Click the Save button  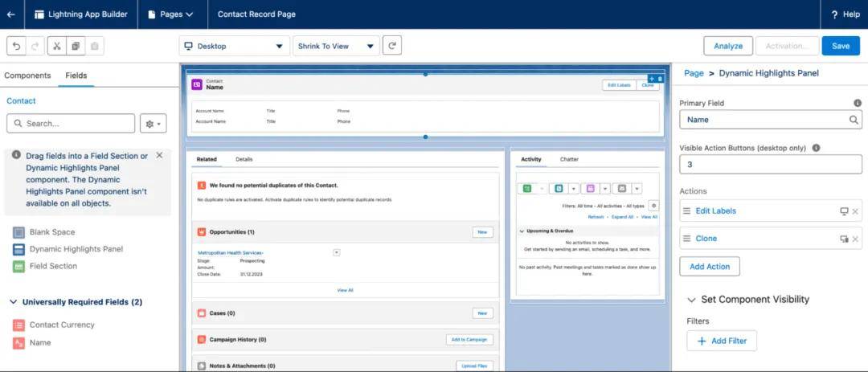(x=841, y=46)
